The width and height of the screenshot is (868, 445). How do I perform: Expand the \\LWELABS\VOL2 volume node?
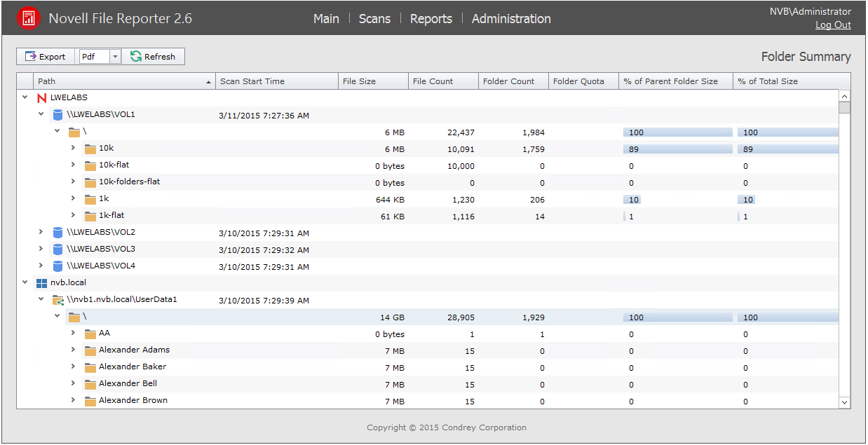pos(41,232)
